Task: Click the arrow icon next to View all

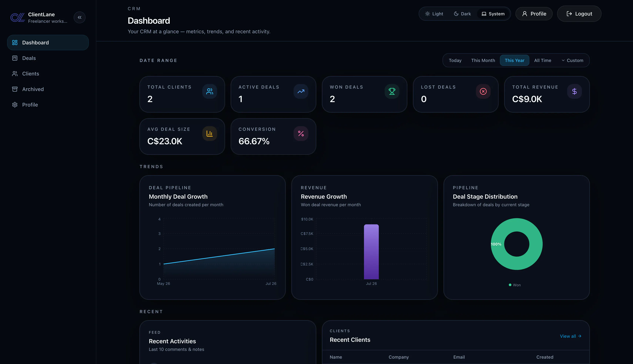Action: pos(580,336)
